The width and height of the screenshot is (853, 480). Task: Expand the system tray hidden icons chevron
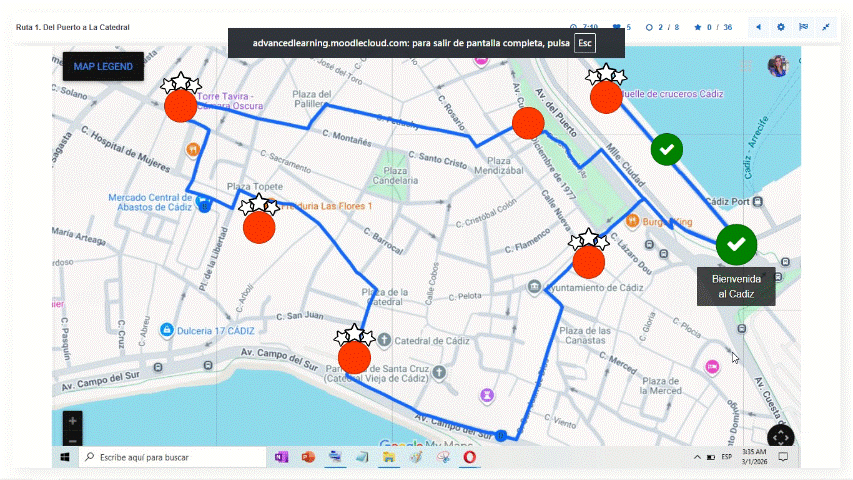[697, 457]
